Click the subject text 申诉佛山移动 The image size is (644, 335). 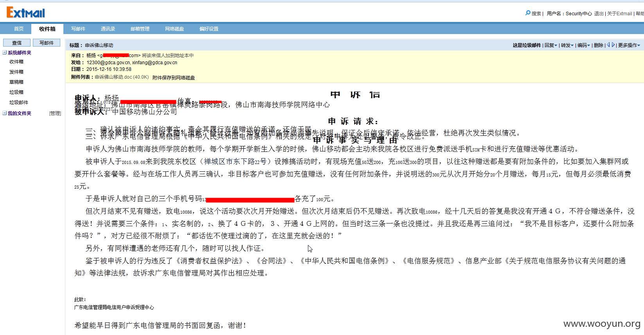[99, 45]
